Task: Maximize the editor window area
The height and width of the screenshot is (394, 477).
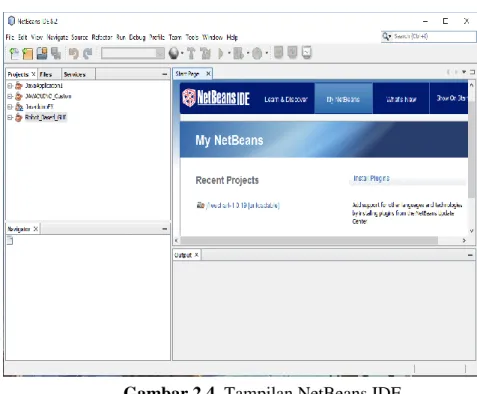Action: (472, 72)
